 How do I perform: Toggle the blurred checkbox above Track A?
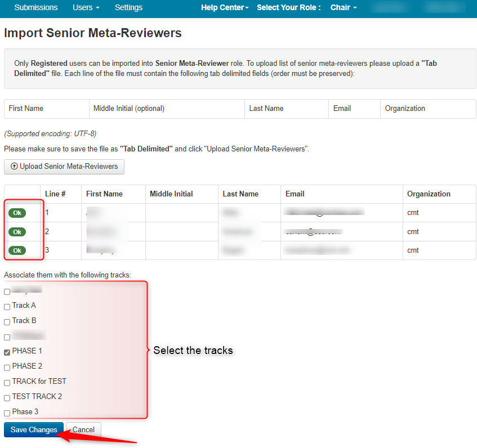(7, 292)
